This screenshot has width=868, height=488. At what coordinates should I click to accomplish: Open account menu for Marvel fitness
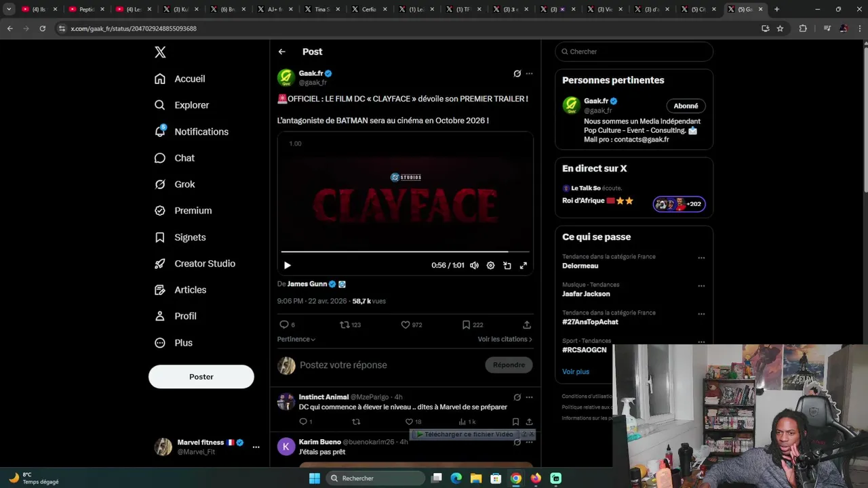256,447
